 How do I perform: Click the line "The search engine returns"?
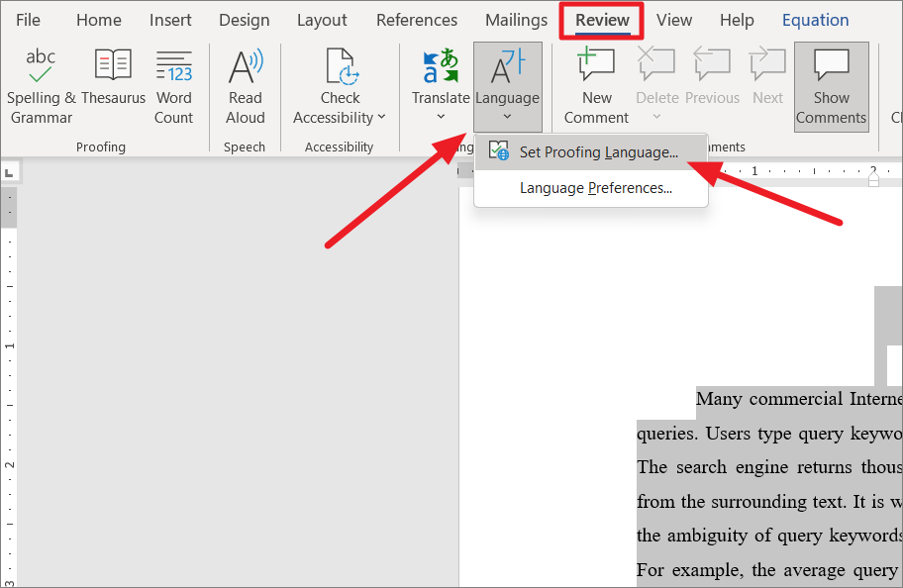[768, 467]
